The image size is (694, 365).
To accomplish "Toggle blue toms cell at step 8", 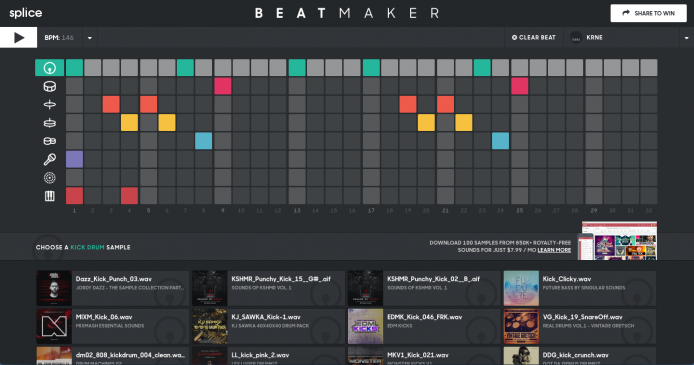I will (x=204, y=141).
